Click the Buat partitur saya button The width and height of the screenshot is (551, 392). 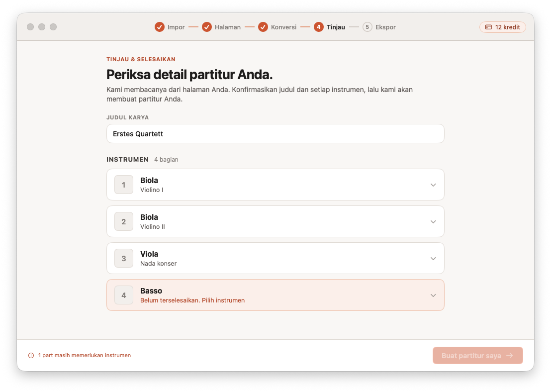pyautogui.click(x=477, y=356)
